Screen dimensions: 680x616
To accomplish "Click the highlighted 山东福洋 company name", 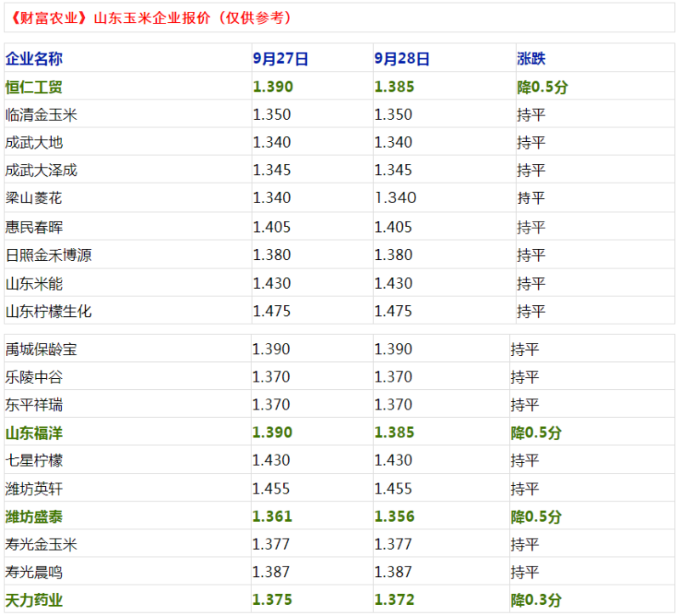I will (x=34, y=433).
